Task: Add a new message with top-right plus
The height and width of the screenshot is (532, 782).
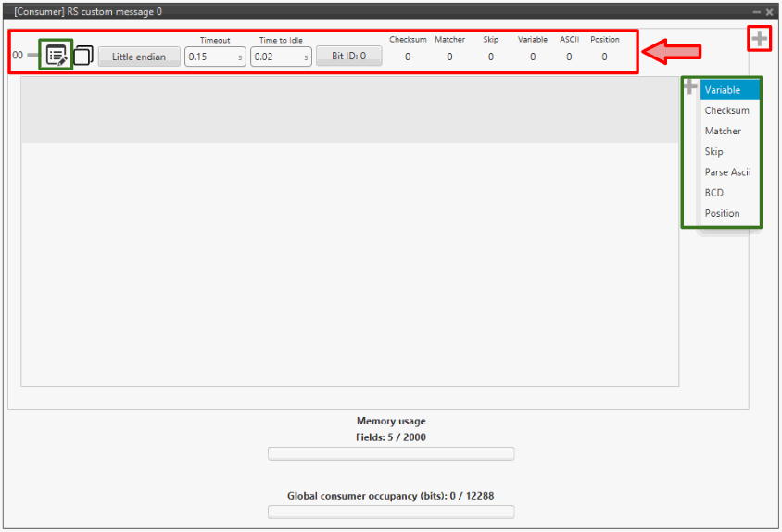Action: tap(759, 39)
